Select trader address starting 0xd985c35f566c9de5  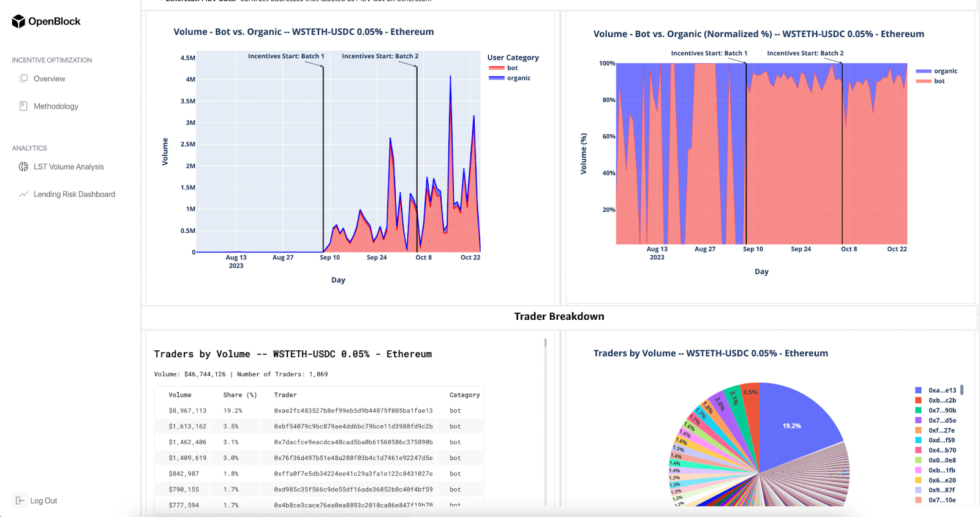(x=353, y=489)
